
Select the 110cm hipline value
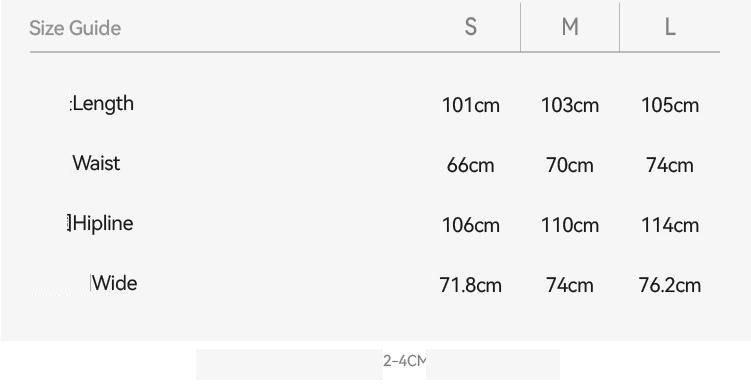570,225
